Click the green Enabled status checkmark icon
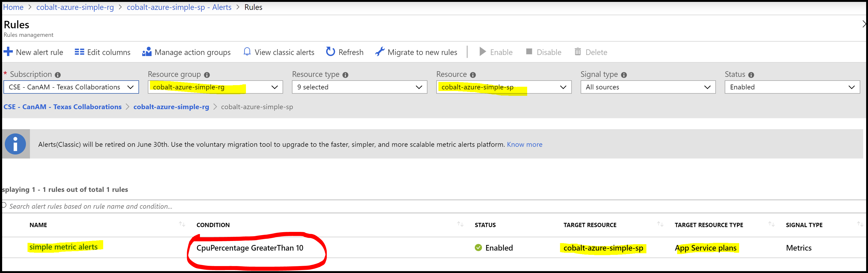Image resolution: width=868 pixels, height=273 pixels. click(478, 248)
